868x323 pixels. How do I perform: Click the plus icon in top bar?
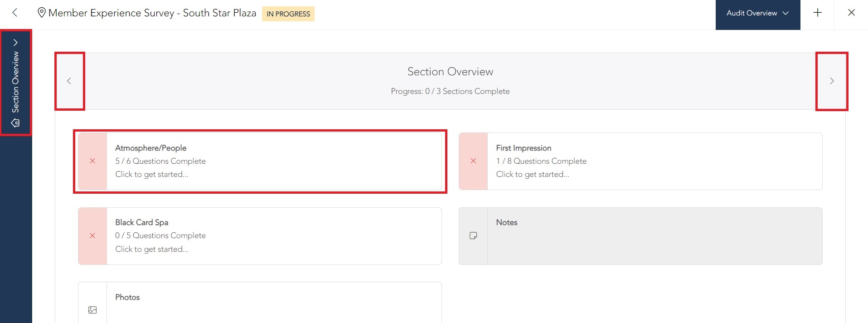pyautogui.click(x=818, y=13)
